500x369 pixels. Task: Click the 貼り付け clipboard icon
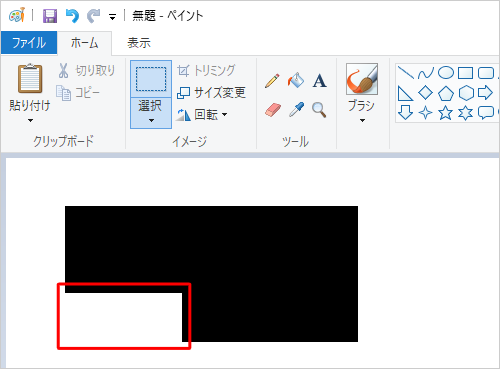click(x=30, y=78)
